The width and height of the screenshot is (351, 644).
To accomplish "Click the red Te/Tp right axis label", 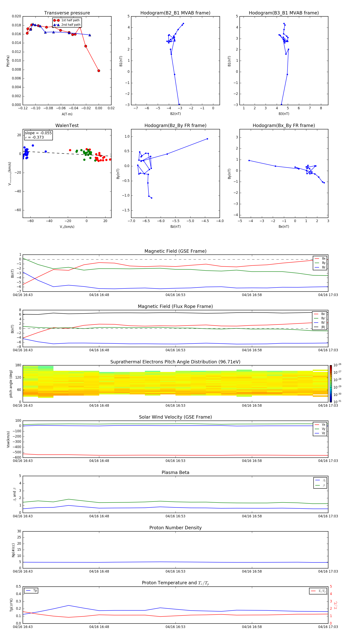I will point(336,605).
